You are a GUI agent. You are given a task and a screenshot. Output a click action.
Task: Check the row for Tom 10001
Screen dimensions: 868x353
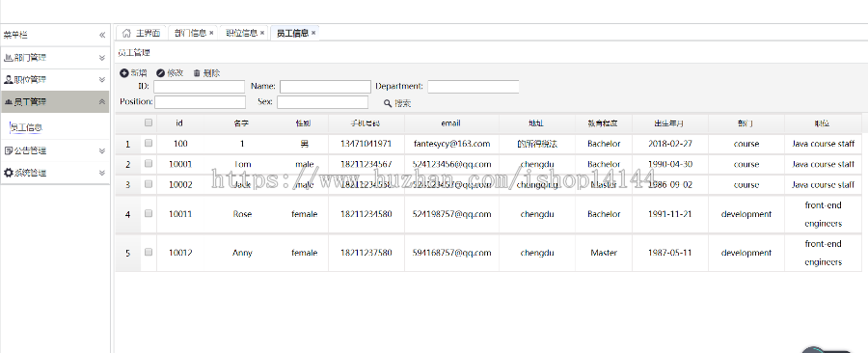coord(149,164)
